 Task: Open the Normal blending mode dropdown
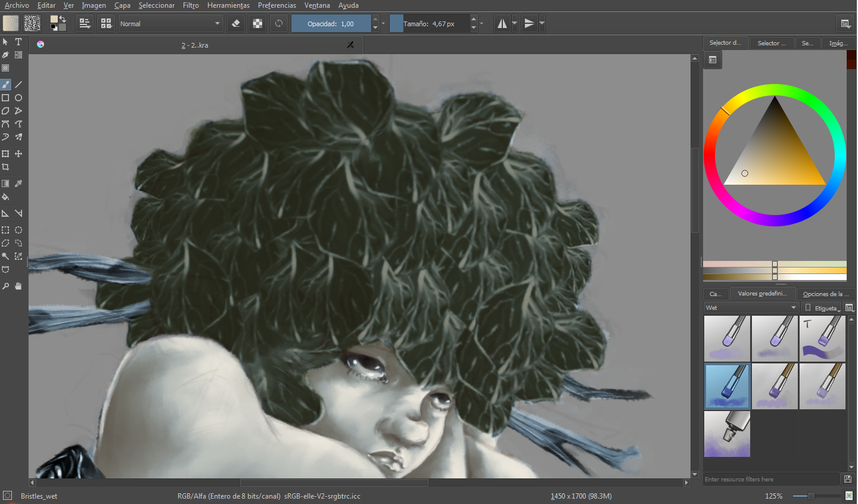tap(170, 24)
